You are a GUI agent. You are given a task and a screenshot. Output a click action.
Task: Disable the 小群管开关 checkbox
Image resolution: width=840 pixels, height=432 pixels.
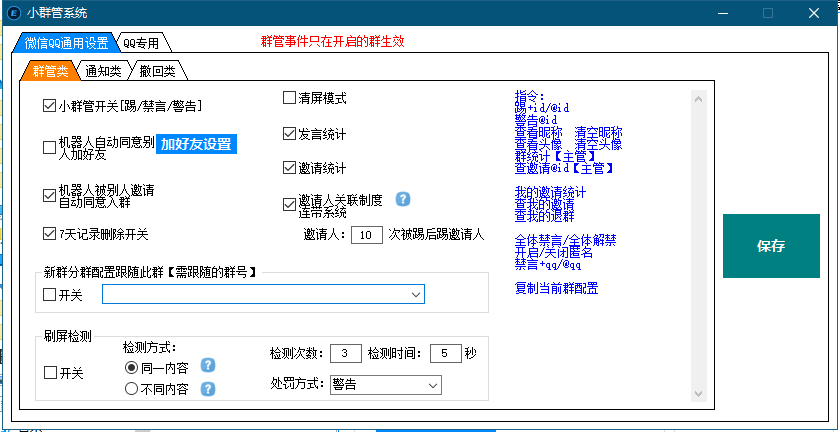click(49, 105)
